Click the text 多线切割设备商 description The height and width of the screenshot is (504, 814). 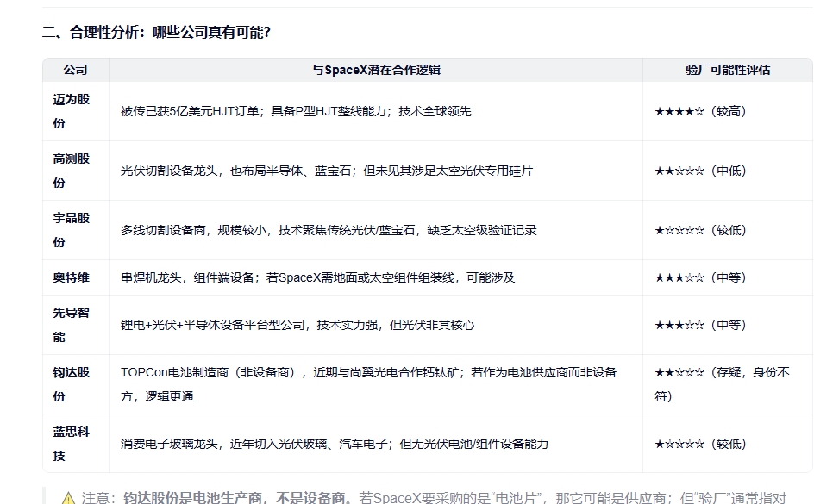coord(329,230)
